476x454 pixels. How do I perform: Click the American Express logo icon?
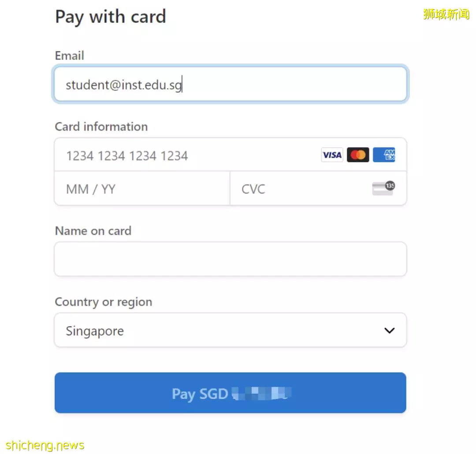tap(384, 155)
